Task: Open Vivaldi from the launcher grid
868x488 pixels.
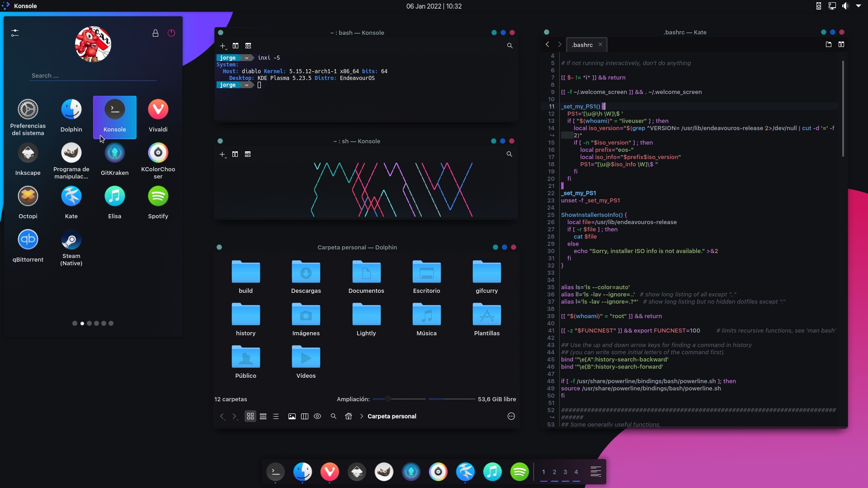Action: tap(158, 116)
